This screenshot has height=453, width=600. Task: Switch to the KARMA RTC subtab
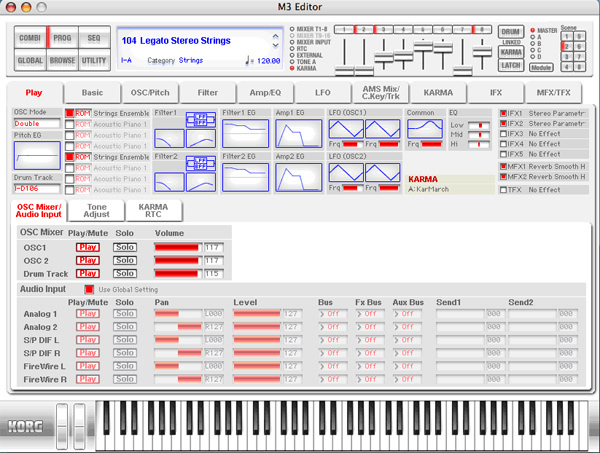153,210
